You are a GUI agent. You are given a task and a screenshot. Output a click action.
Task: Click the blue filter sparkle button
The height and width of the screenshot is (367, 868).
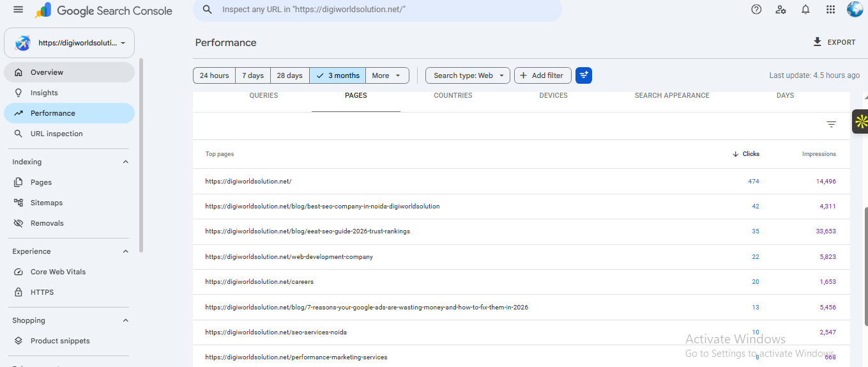tap(584, 75)
